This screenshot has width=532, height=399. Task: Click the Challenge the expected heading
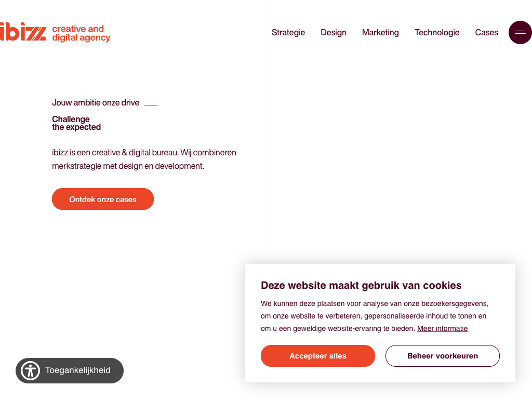coord(76,123)
